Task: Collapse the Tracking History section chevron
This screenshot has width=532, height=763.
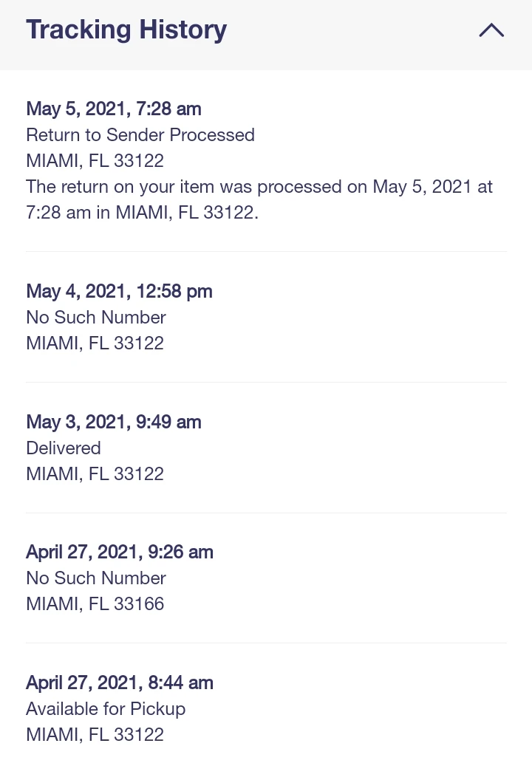Action: (x=491, y=30)
